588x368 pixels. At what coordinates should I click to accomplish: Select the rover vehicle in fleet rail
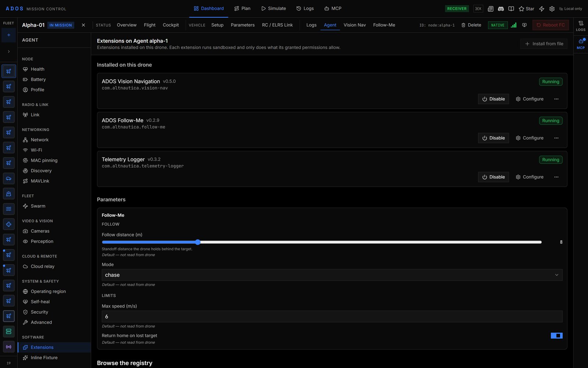9,178
